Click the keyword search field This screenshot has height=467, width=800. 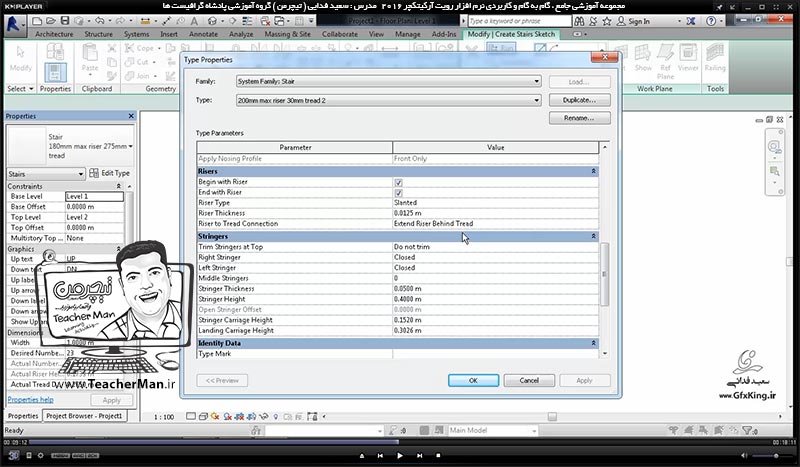519,21
